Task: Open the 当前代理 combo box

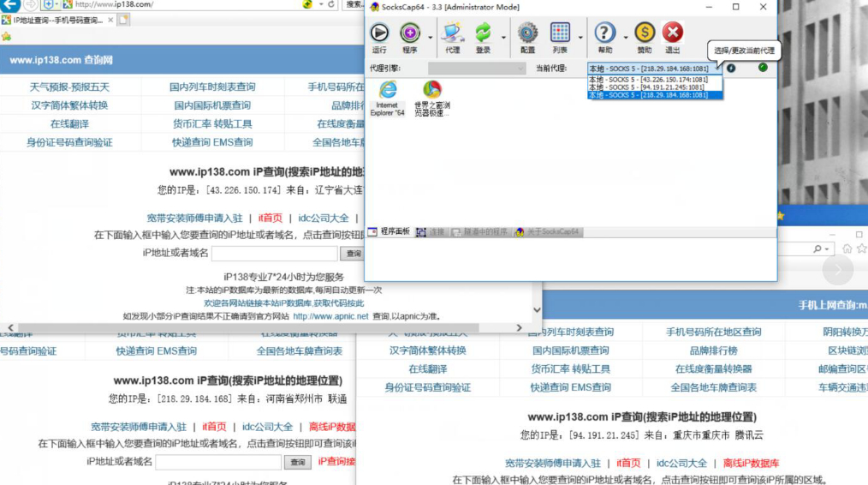Action: coord(654,69)
